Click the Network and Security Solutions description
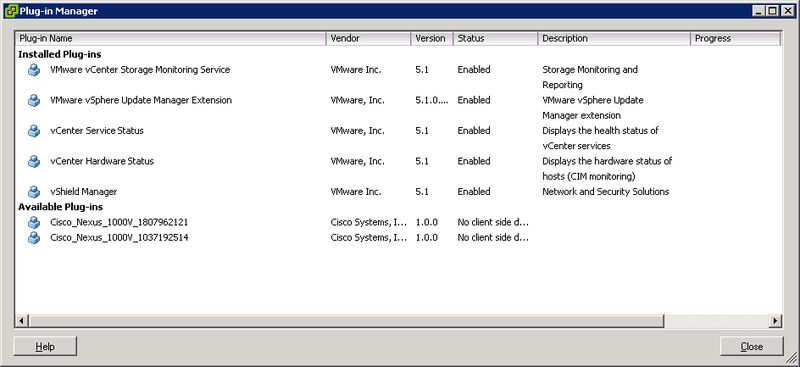Image resolution: width=800 pixels, height=367 pixels. 606,192
